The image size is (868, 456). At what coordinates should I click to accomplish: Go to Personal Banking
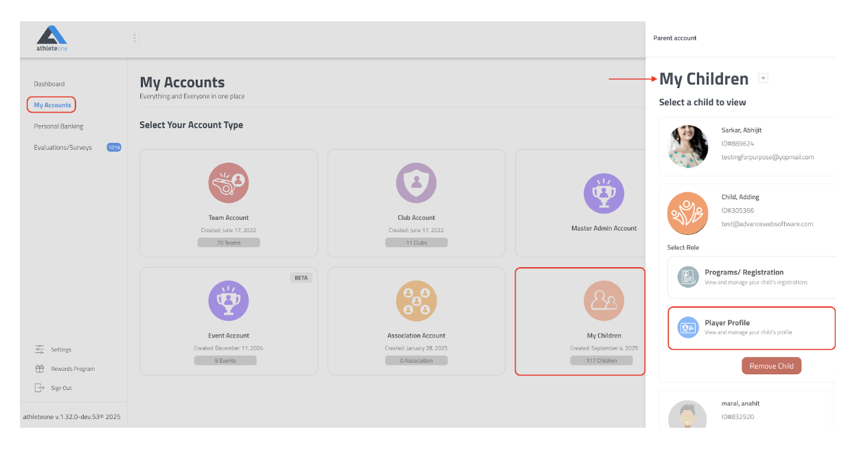(58, 126)
